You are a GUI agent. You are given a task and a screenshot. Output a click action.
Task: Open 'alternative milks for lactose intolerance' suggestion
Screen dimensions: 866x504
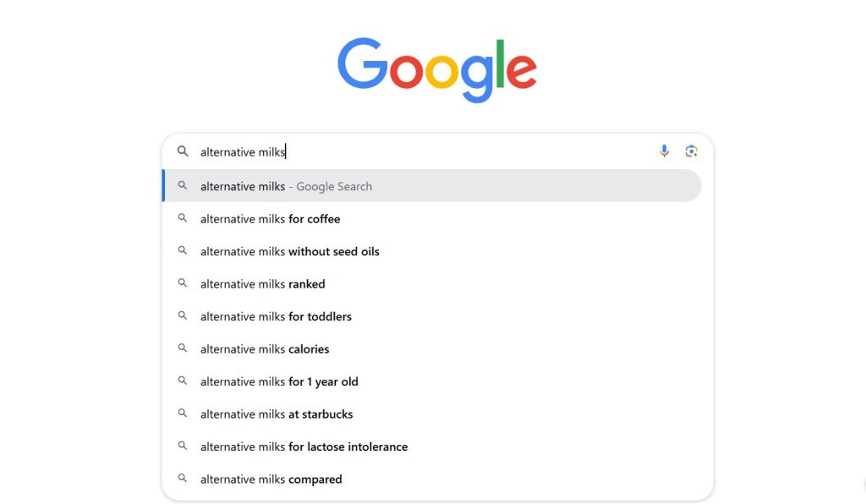tap(304, 446)
